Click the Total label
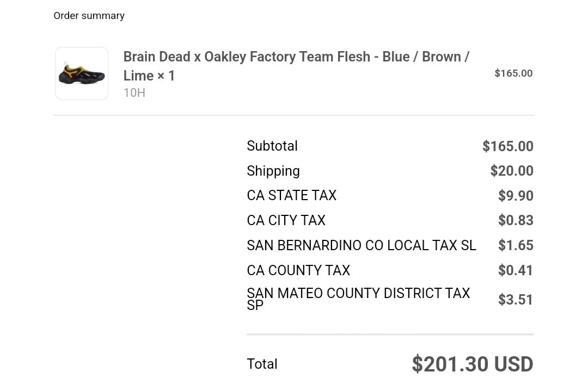This screenshot has height=378, width=588. pyautogui.click(x=262, y=364)
